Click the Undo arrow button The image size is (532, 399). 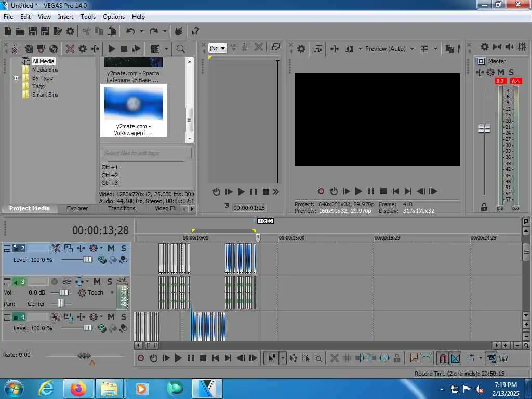(x=130, y=32)
